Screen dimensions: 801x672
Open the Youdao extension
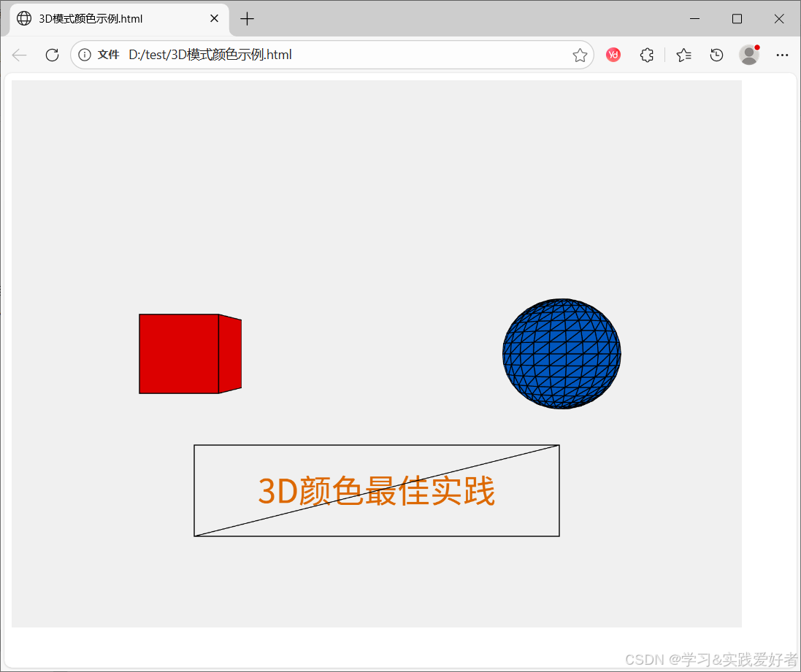(613, 55)
